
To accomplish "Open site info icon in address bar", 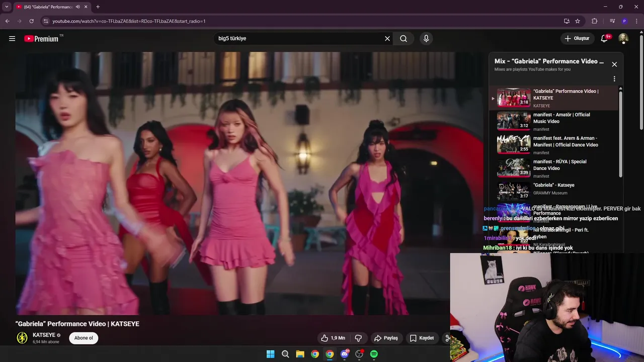I will point(46,21).
